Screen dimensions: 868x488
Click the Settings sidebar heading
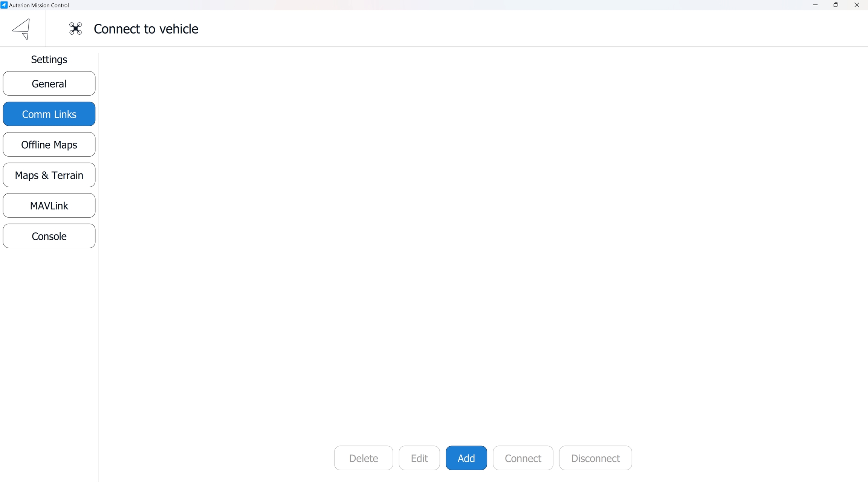(49, 59)
